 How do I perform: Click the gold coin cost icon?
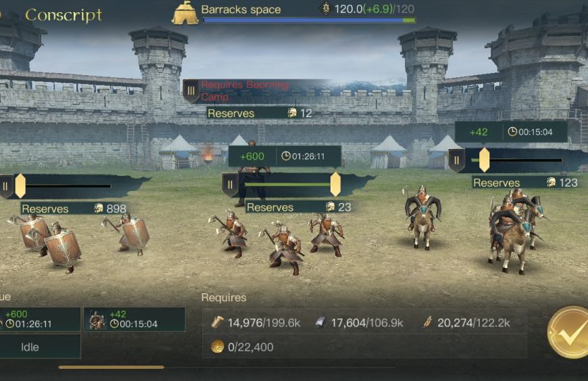click(x=217, y=346)
